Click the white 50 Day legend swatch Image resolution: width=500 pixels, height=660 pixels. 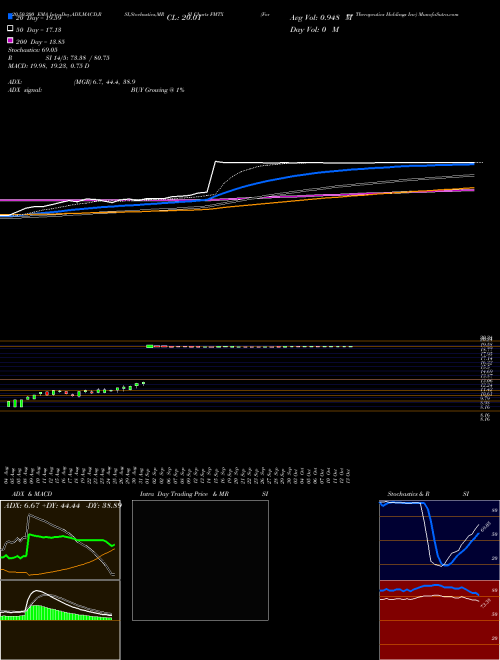(x=10, y=29)
